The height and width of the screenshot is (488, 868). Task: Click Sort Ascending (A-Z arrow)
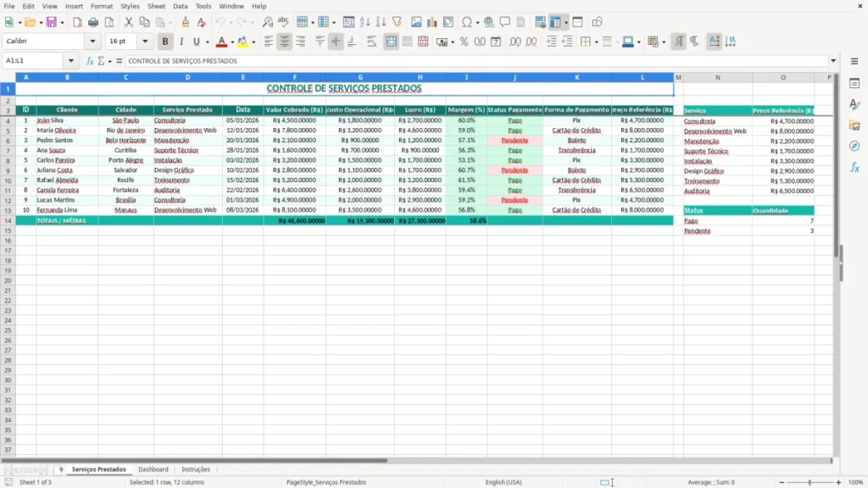tap(364, 22)
